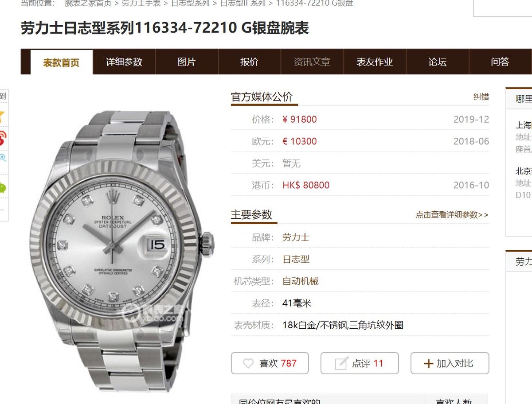The image size is (532, 404).
Task: Share with the green WeChat bubble icon
Action: tap(2, 187)
